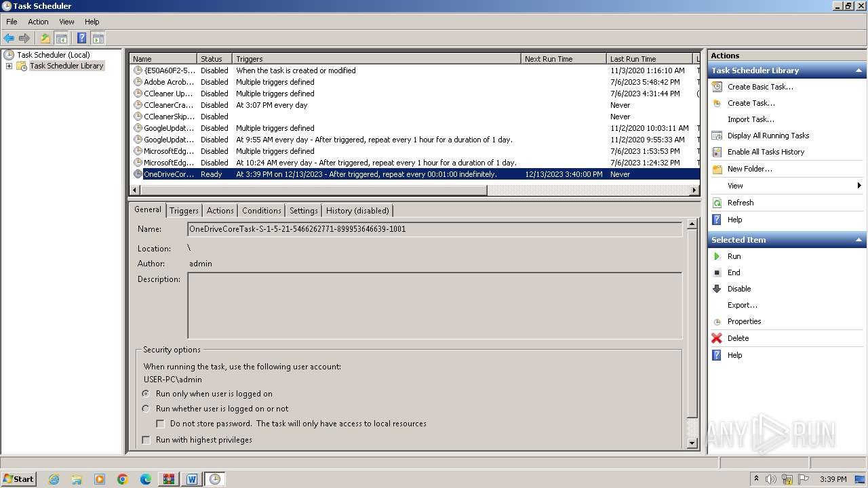
Task: Open Internet Explorer from the taskbar
Action: click(x=54, y=479)
